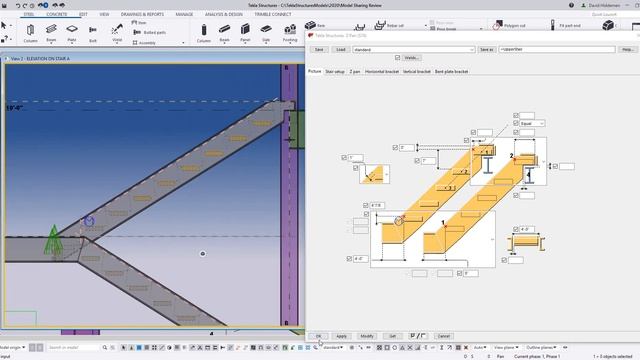
Task: Switch to the Horizontal bracket tab
Action: [382, 71]
